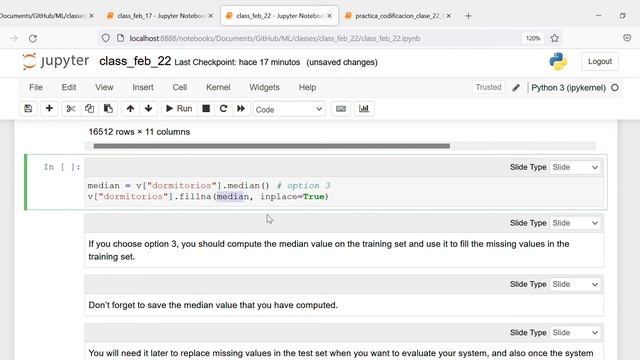
Task: Close the practica_codificacion_clase_22 tab
Action: tap(449, 16)
